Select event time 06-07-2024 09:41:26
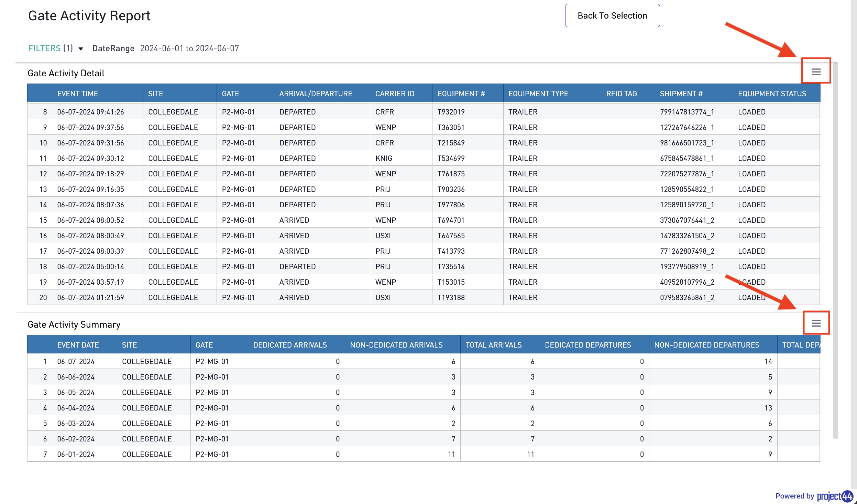 (x=90, y=112)
